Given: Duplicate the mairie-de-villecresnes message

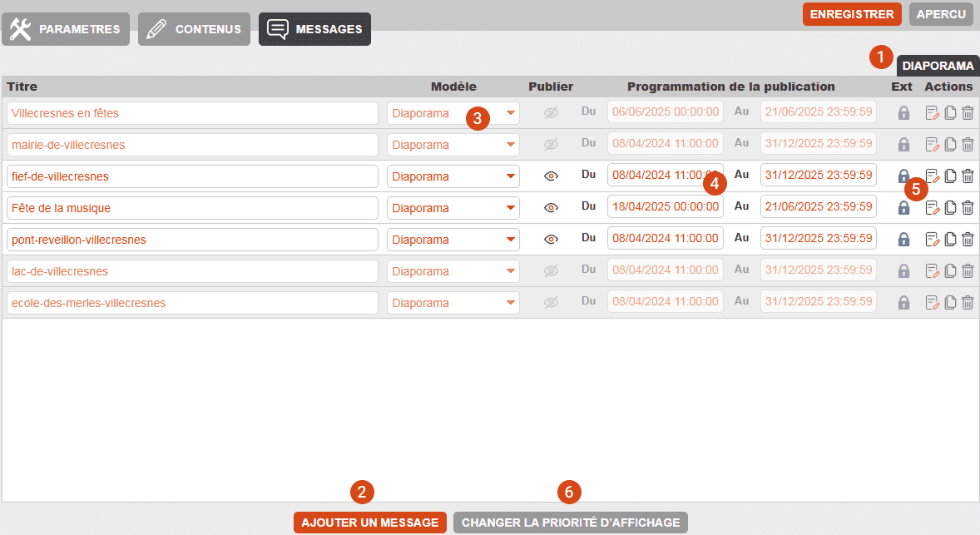Looking at the screenshot, I should [951, 145].
